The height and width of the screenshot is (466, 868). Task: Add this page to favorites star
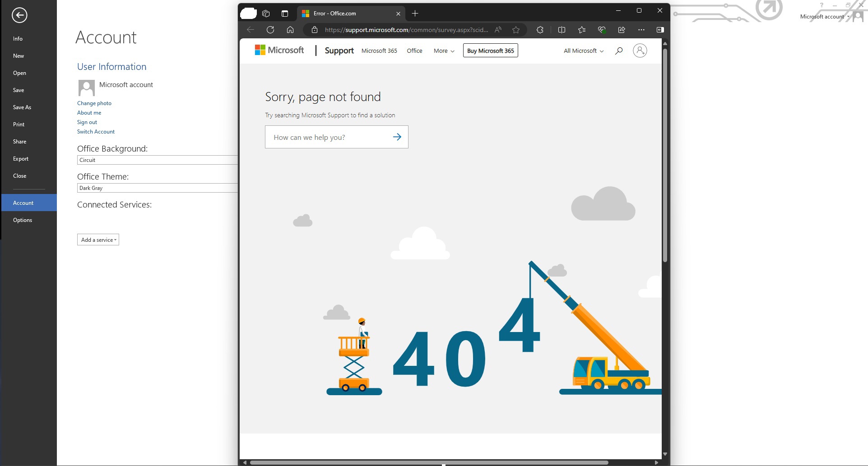tap(516, 30)
